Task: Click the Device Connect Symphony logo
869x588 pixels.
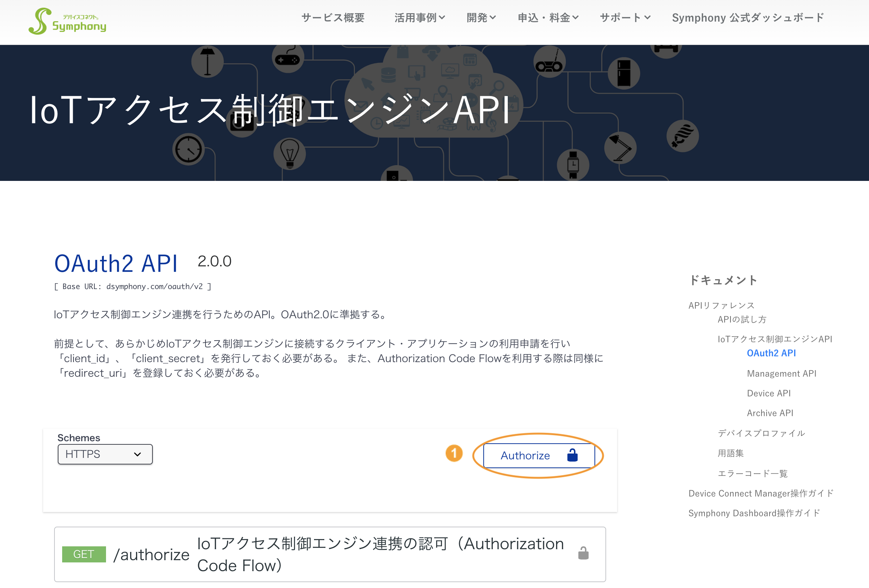Action: point(67,21)
